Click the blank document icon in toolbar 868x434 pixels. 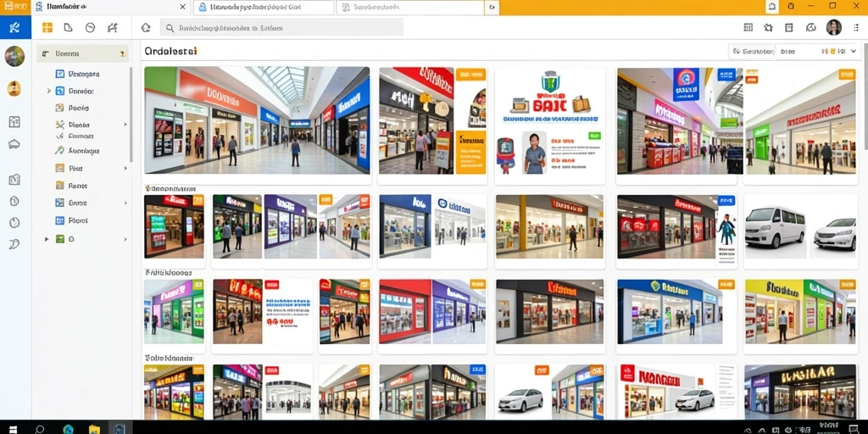(68, 28)
